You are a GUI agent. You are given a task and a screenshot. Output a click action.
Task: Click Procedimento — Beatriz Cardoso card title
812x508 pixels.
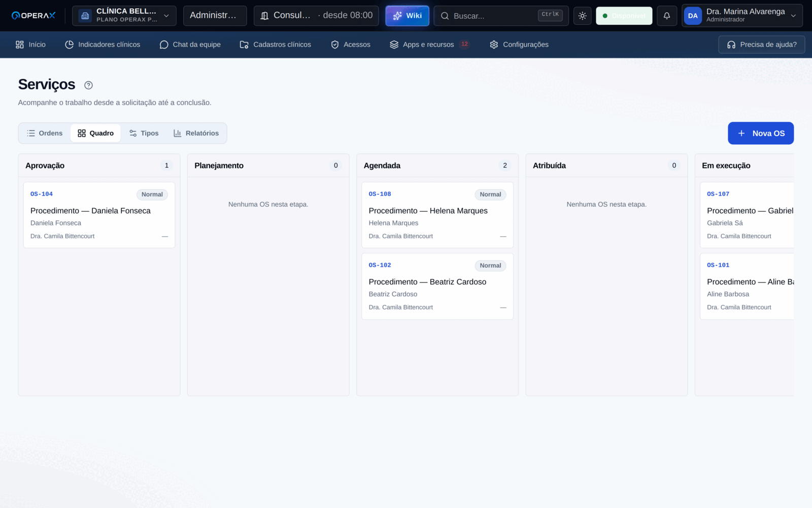point(427,282)
